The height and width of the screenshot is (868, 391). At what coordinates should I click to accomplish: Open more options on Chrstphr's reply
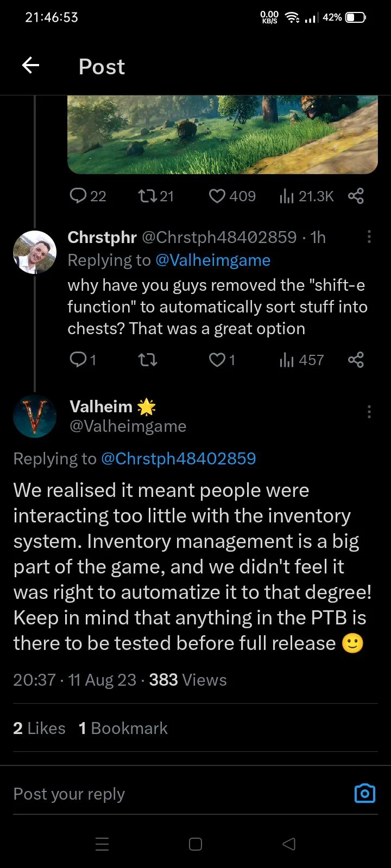[x=369, y=237]
